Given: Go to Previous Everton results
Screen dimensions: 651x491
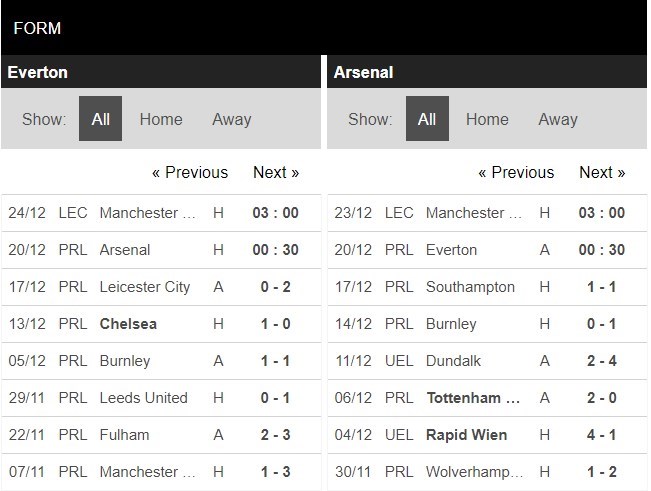Looking at the screenshot, I should [190, 172].
